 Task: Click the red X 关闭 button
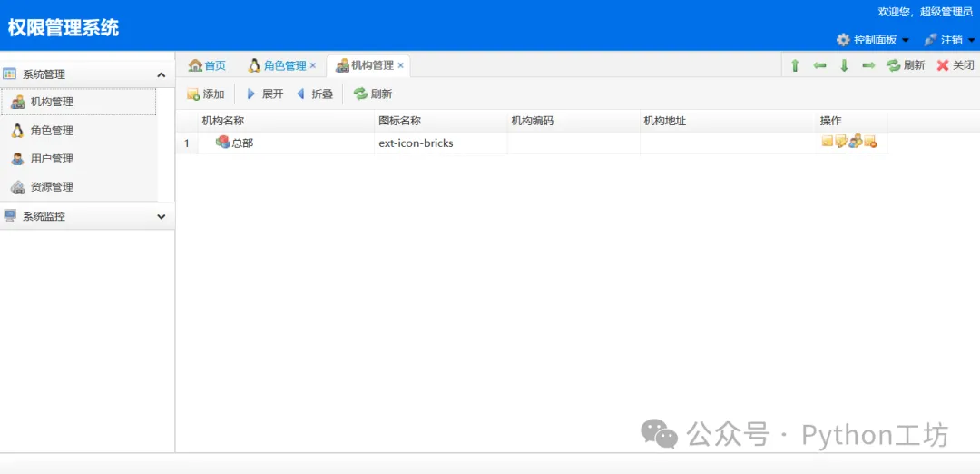pos(955,65)
